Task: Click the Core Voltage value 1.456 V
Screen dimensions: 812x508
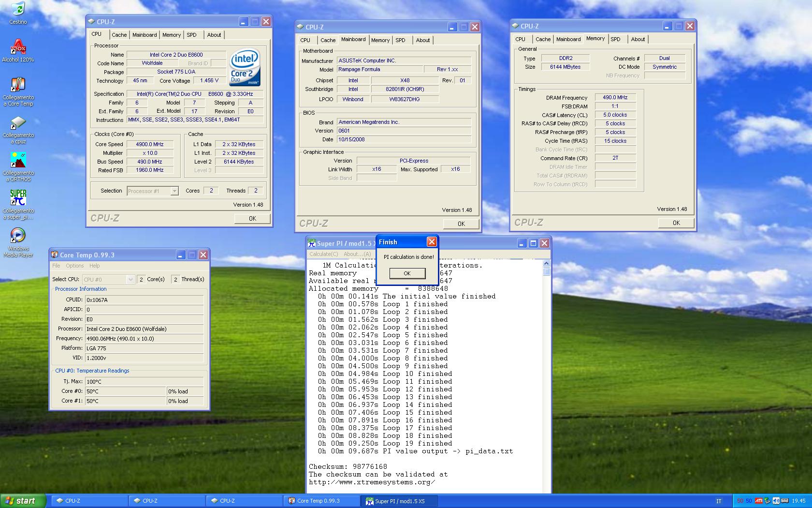Action: click(209, 81)
